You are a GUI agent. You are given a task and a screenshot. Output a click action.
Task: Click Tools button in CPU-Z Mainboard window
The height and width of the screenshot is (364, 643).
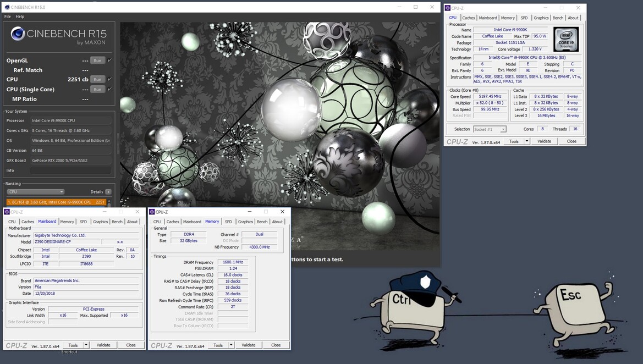point(73,345)
